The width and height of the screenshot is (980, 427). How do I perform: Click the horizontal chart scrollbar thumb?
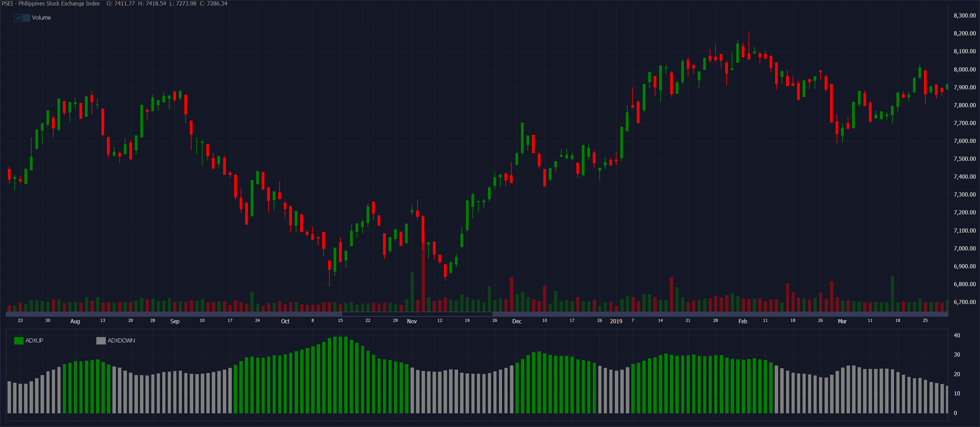[x=417, y=314]
